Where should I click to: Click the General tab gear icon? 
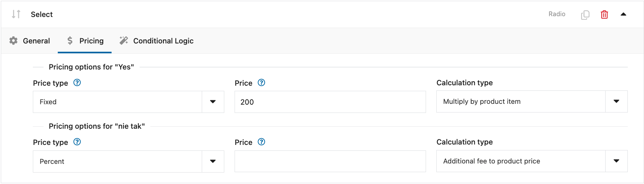(x=13, y=41)
